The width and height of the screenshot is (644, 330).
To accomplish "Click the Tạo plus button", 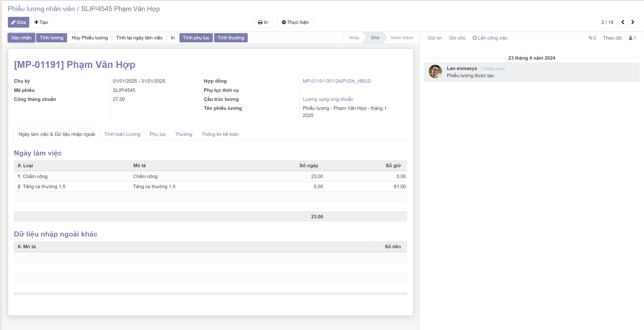I will 41,22.
